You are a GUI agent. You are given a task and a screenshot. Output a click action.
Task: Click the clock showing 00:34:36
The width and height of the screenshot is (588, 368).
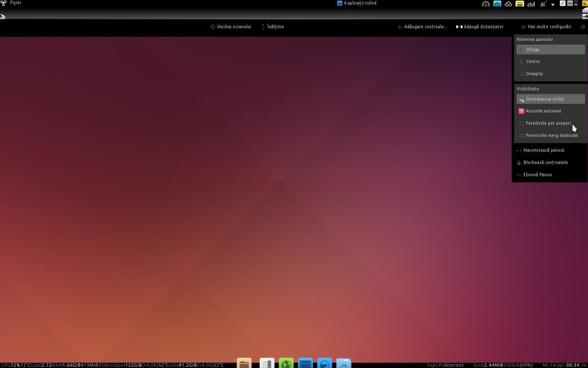pyautogui.click(x=564, y=365)
